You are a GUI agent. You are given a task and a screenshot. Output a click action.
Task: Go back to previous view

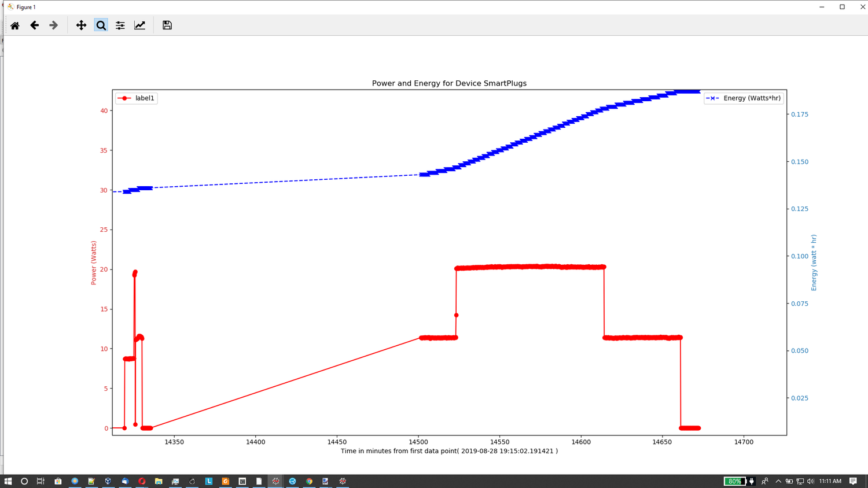click(x=35, y=25)
